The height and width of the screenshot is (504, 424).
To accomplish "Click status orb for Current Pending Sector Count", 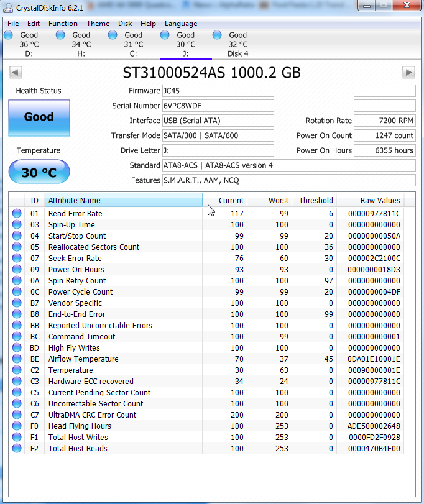I will (17, 392).
